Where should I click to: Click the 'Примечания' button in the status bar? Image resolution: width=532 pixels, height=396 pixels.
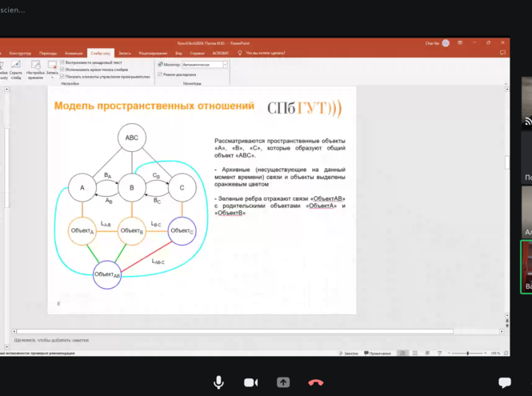click(x=379, y=353)
